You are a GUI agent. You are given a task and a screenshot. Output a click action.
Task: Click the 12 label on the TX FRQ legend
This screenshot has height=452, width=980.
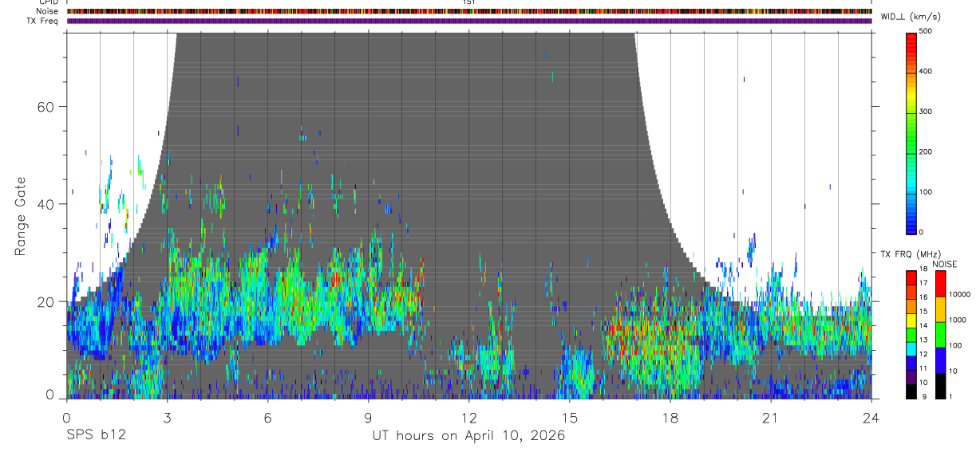(923, 354)
